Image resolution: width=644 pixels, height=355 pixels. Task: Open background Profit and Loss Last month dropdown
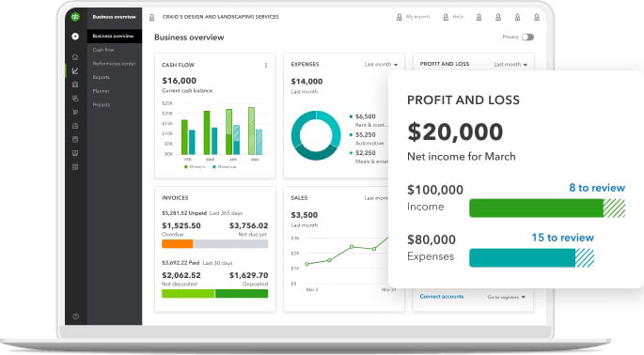click(x=510, y=65)
